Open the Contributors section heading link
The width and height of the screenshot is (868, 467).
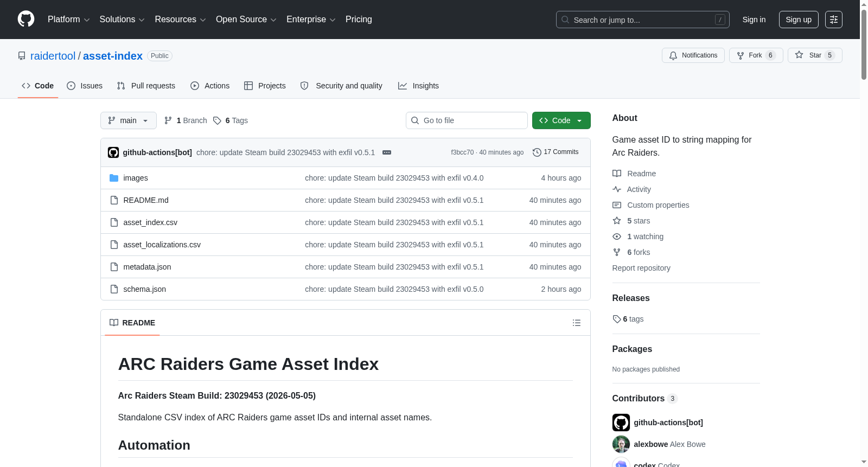[x=645, y=399]
